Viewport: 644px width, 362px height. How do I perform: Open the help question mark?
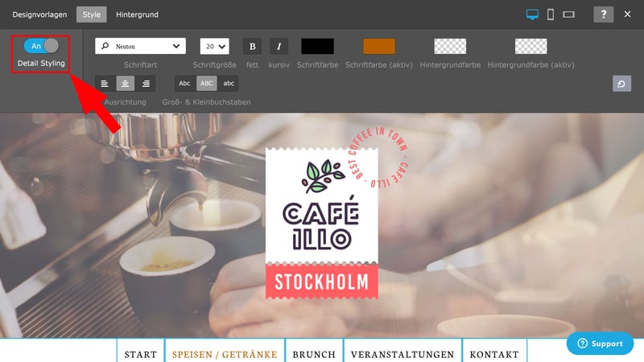pos(603,14)
